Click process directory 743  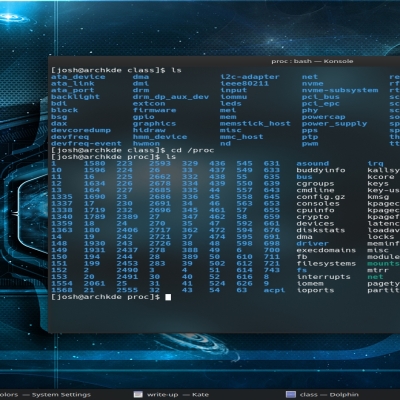272,270
